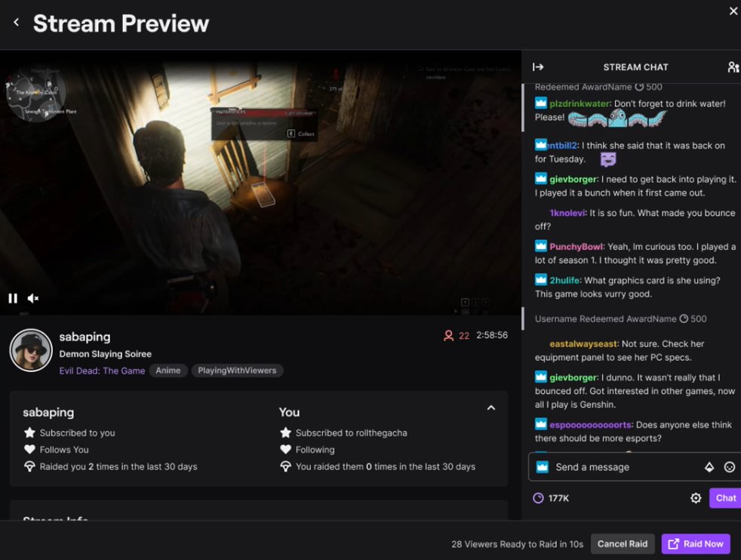Screen dimensions: 741x560
Task: Click username plzdrinkwater in chat
Action: pos(580,104)
